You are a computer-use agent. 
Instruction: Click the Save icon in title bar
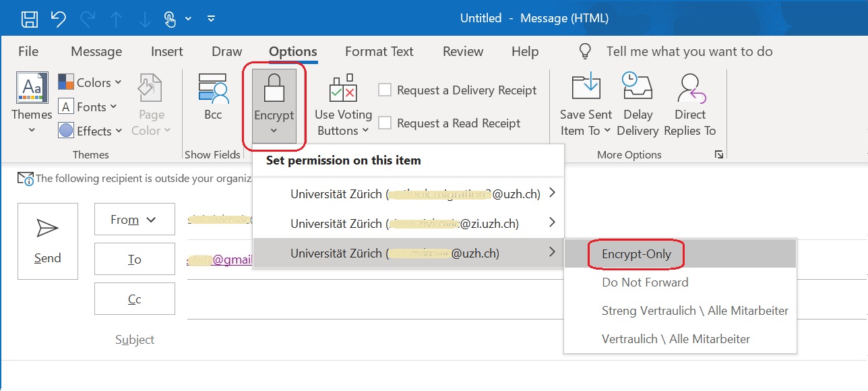(x=29, y=19)
